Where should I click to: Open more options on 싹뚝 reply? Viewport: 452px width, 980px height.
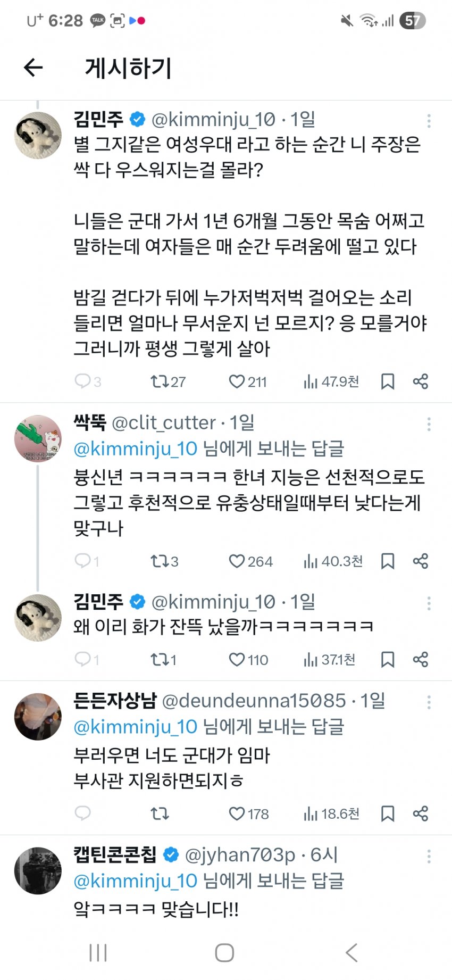click(x=429, y=424)
